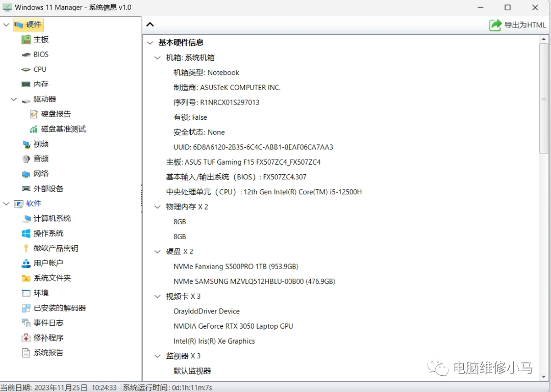Viewport: 551px width, 392px height.
Task: Open the 计算机系统 computer icon
Action: pyautogui.click(x=26, y=219)
